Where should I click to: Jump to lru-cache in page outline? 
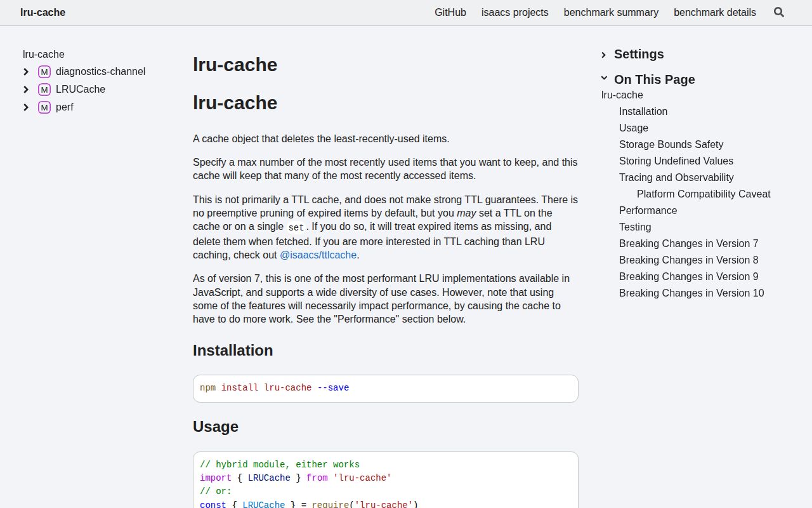[x=622, y=95]
